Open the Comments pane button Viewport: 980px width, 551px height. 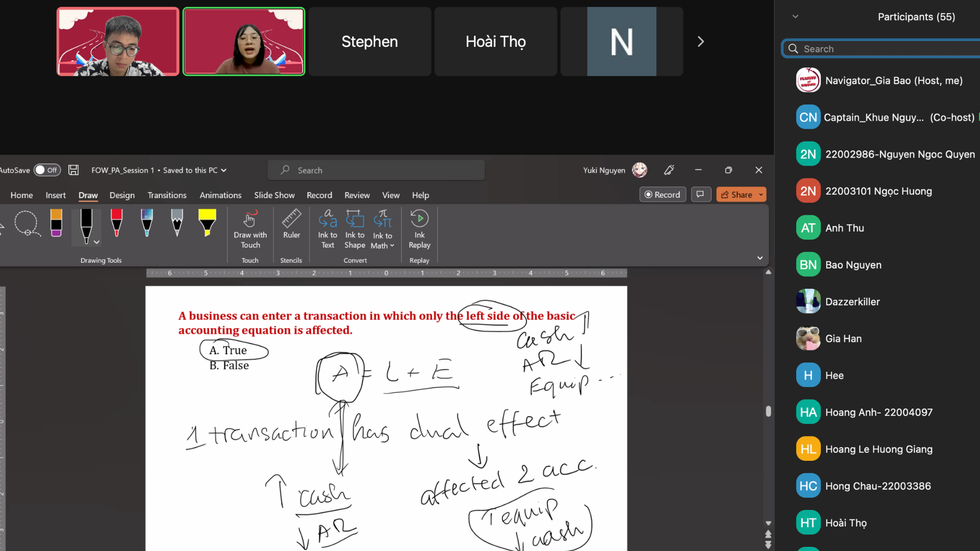click(x=701, y=194)
